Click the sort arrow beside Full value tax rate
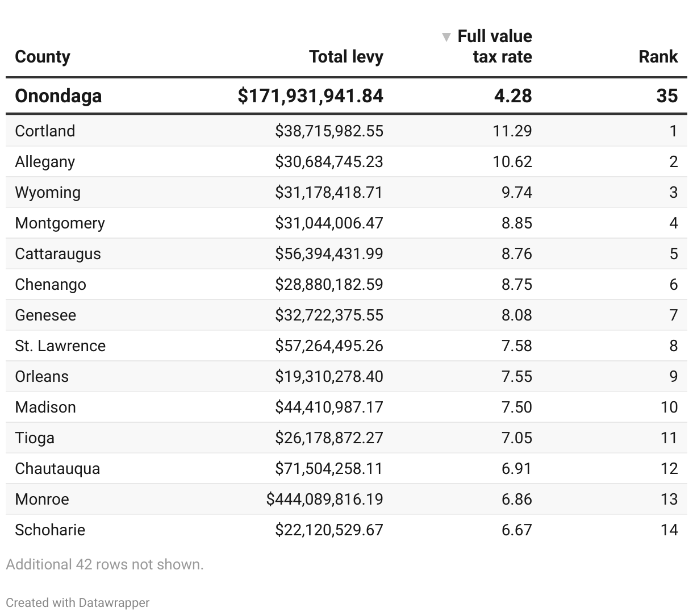This screenshot has height=616, width=693. click(446, 37)
